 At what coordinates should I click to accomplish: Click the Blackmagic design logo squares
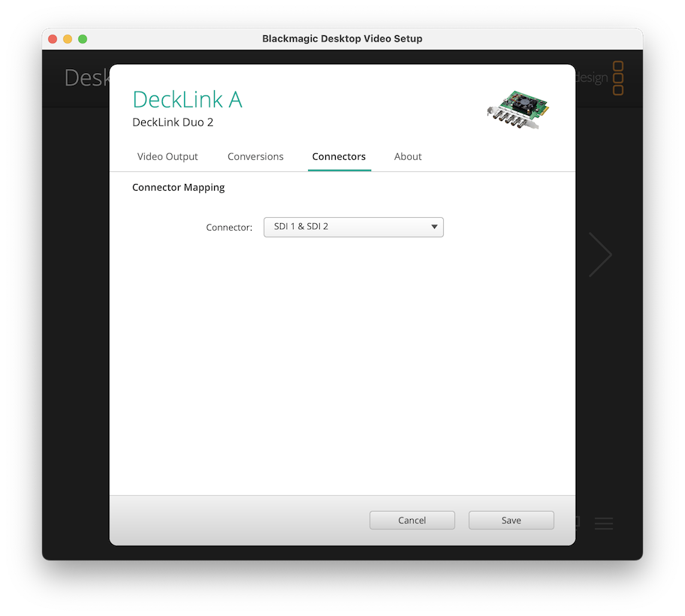pyautogui.click(x=618, y=78)
